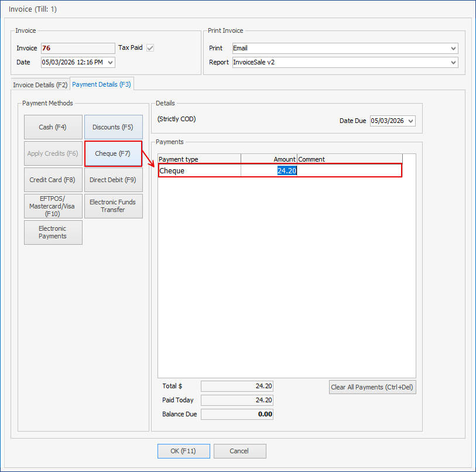Click the Payment type column header

click(200, 159)
